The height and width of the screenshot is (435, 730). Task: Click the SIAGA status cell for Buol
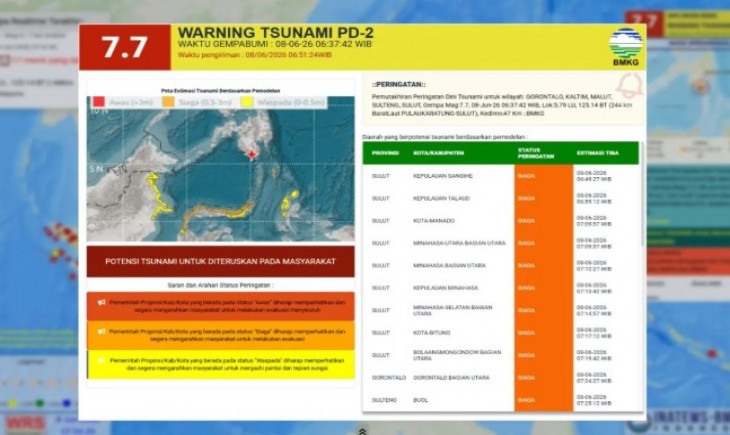click(544, 400)
